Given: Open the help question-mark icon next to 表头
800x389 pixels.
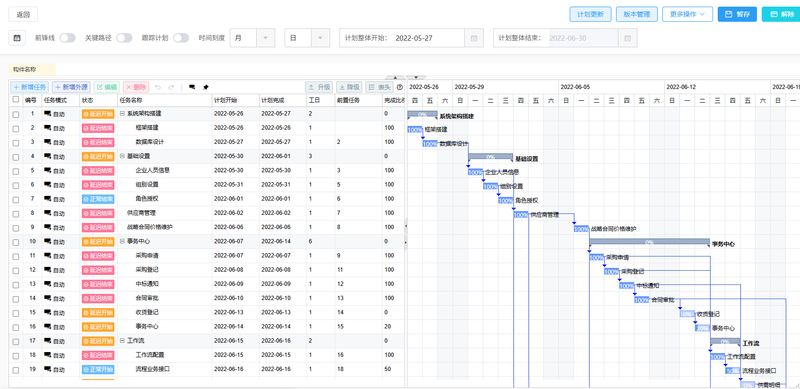Looking at the screenshot, I should [x=400, y=87].
